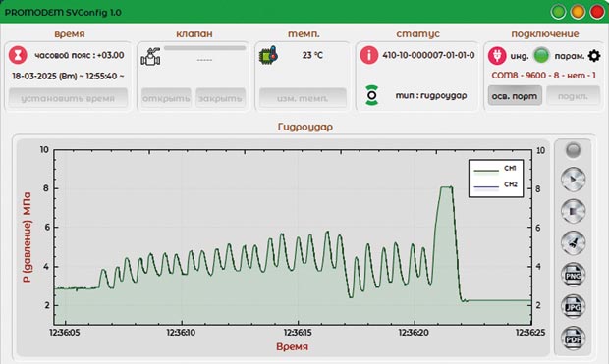
Task: Click the 'открыть' valve button
Action: (166, 98)
